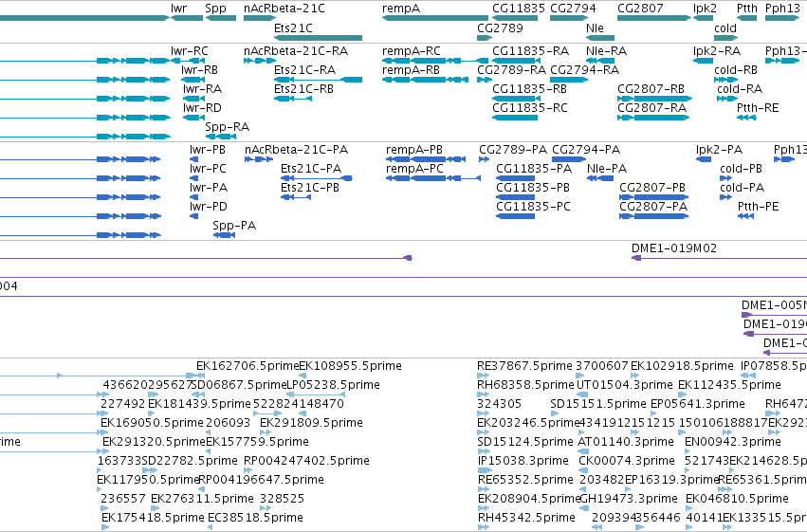Click the CG2807 gene label
This screenshot has width=807, height=532.
click(x=640, y=9)
